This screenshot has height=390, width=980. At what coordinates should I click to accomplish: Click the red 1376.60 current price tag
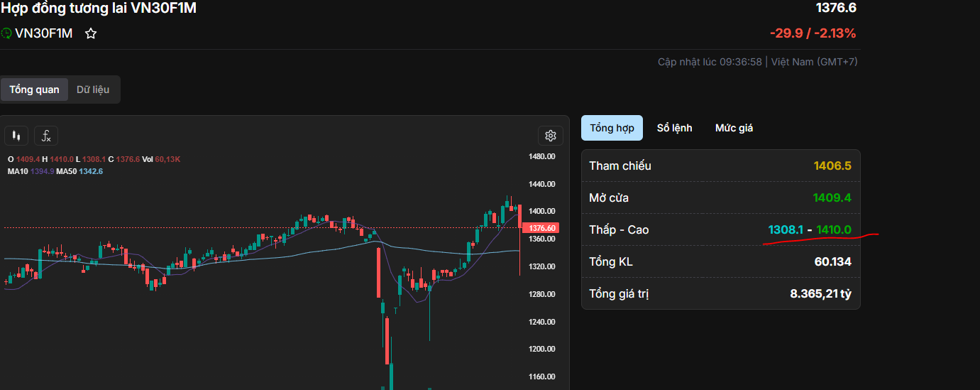542,228
